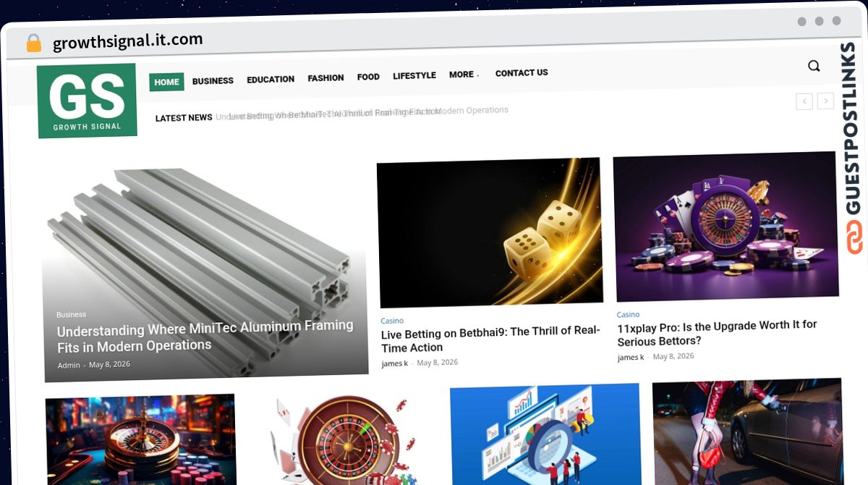This screenshot has height=485, width=868.
Task: Click Casino tag above 11xplay Pro article
Action: coord(628,315)
